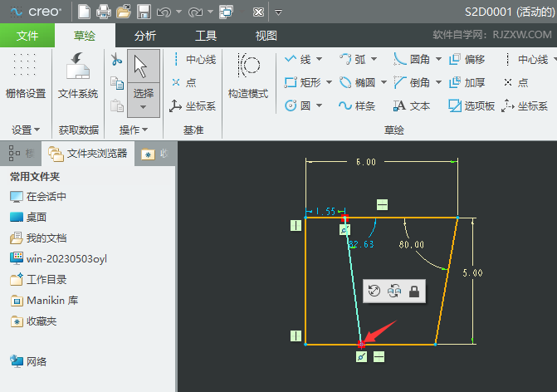
Task: Click the 6.00 width dimension value
Action: point(366,162)
